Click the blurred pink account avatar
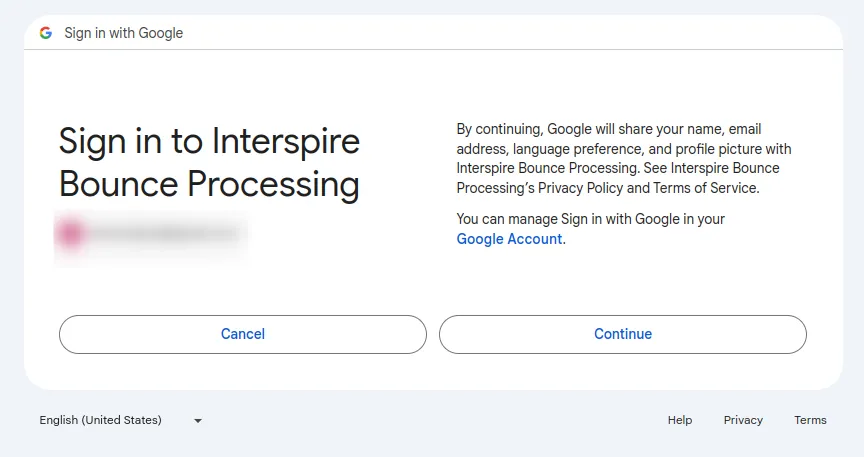This screenshot has height=457, width=864. (71, 234)
